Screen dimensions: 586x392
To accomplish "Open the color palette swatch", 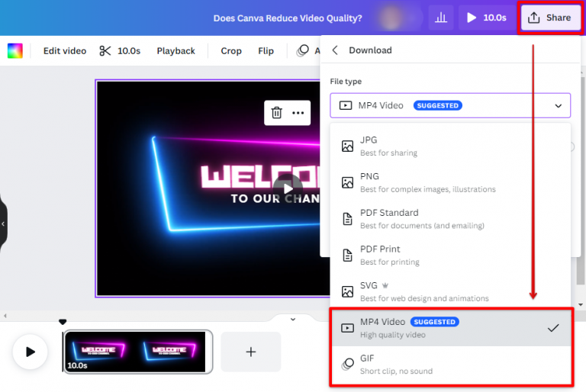I will click(x=15, y=51).
